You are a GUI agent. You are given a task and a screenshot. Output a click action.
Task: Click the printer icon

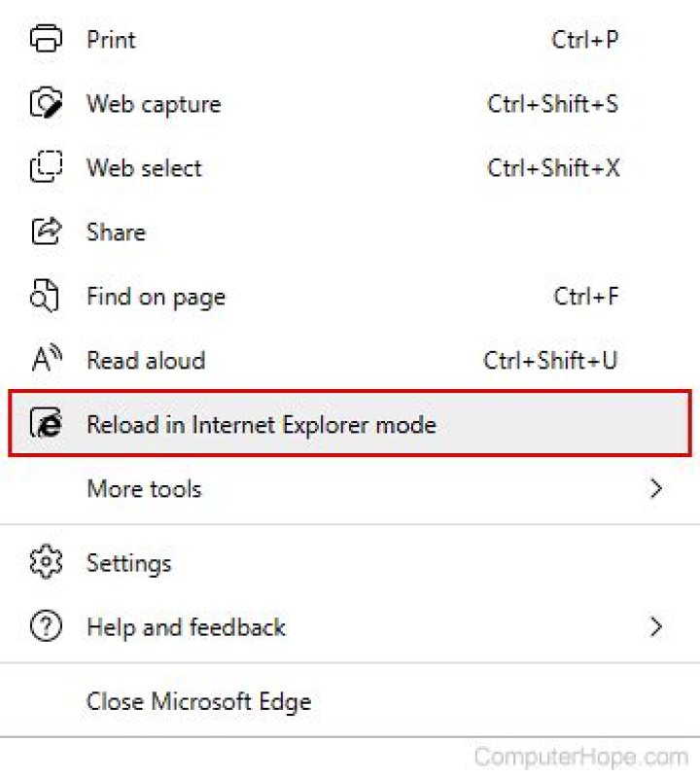click(x=46, y=40)
